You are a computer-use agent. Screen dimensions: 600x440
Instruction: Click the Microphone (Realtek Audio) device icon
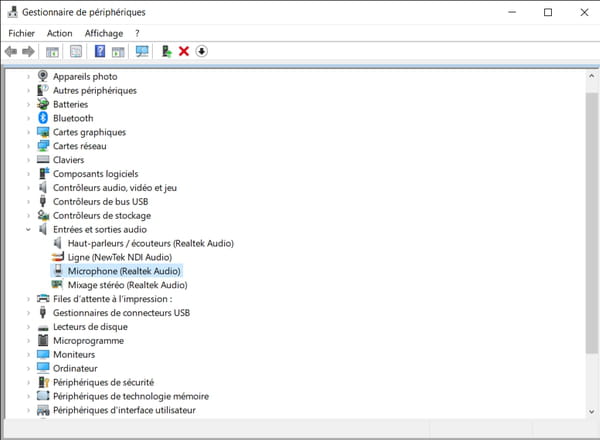[x=58, y=271]
